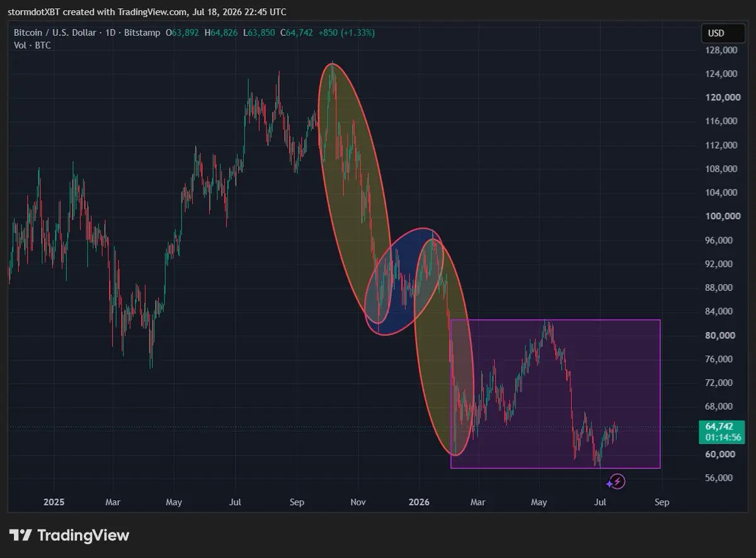This screenshot has width=756, height=558.
Task: Click the 56,000 price axis label
Action: [719, 477]
